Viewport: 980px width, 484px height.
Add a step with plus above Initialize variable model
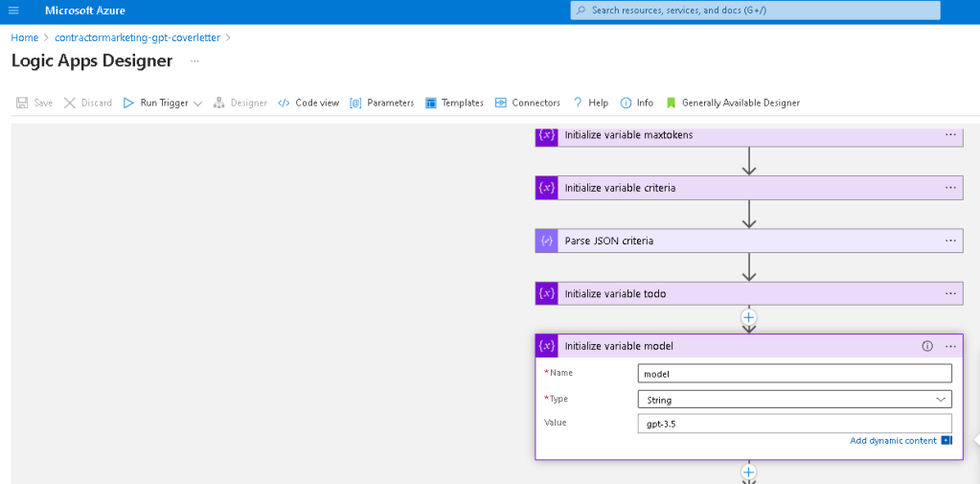[x=749, y=317]
